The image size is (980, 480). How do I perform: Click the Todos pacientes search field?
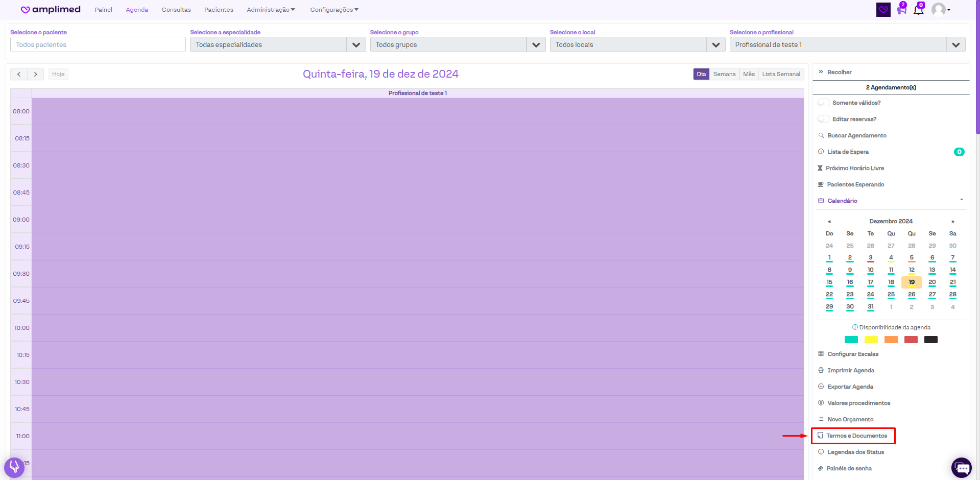[x=98, y=45]
